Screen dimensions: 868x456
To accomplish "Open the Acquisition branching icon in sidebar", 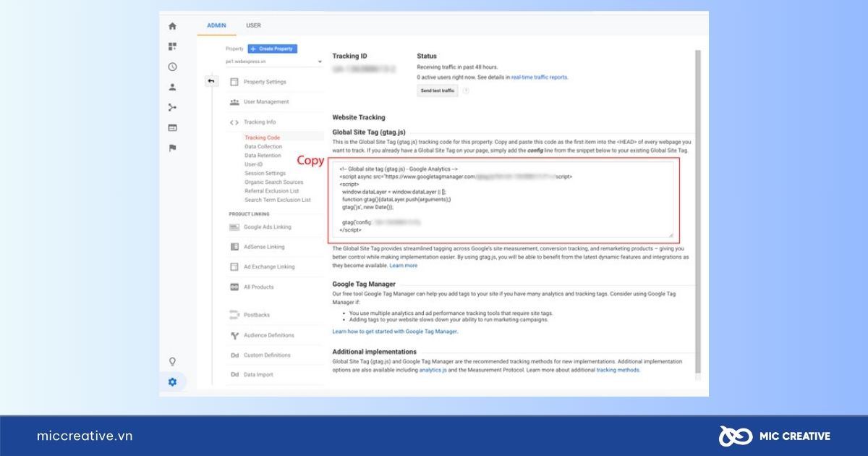I will 172,107.
